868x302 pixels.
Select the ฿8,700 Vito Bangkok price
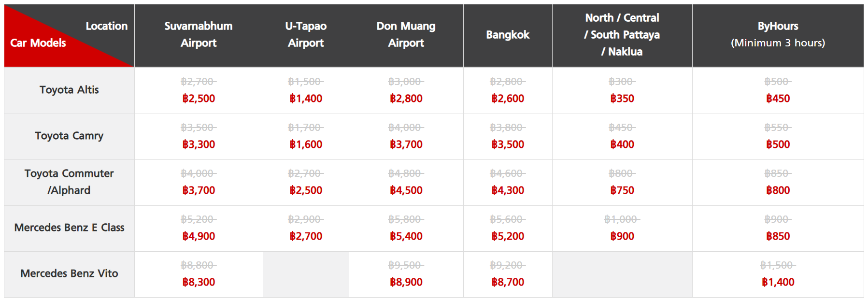point(508,282)
